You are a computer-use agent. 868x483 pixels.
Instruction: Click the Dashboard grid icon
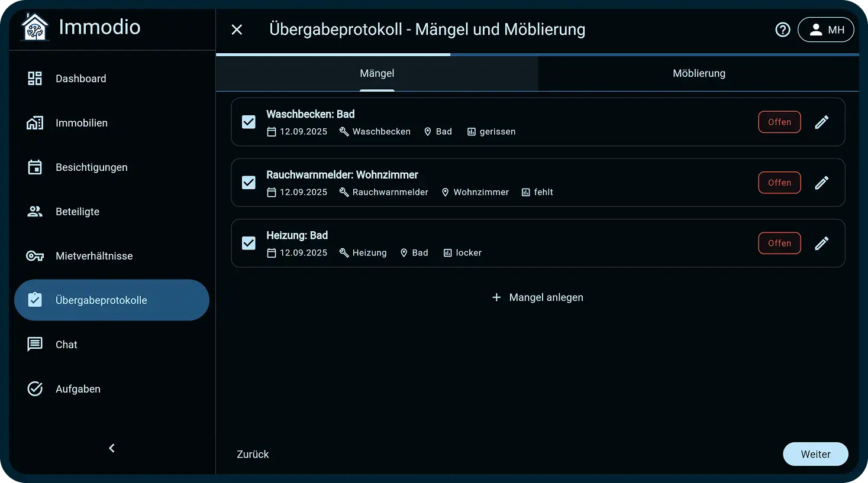pyautogui.click(x=35, y=79)
